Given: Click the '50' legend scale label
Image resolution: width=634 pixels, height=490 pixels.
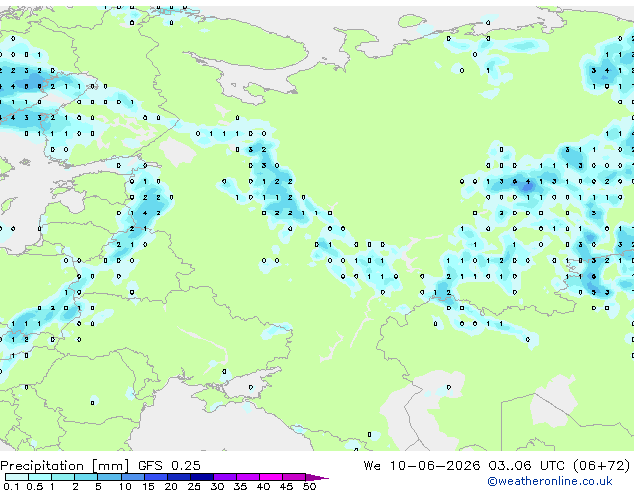Looking at the screenshot, I should coord(309,486).
